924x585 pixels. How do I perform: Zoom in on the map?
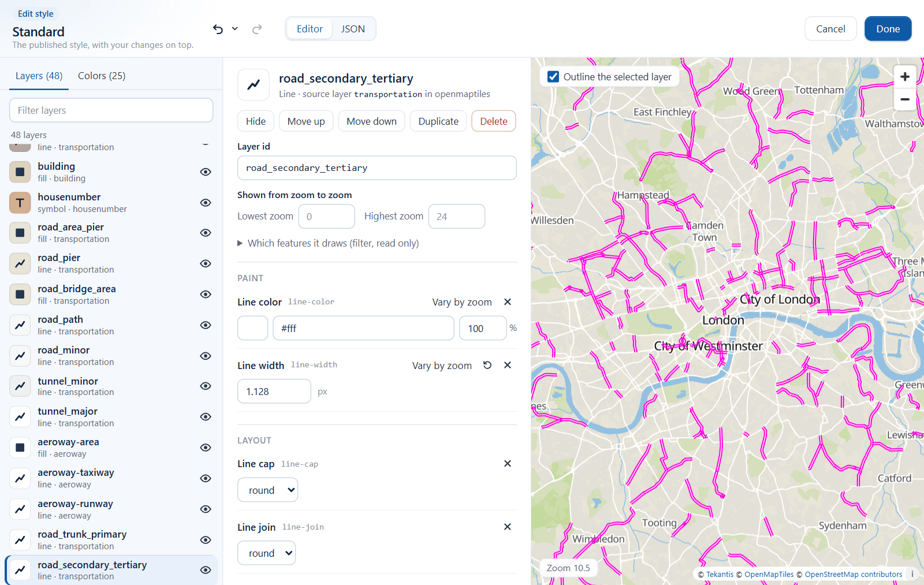[905, 76]
